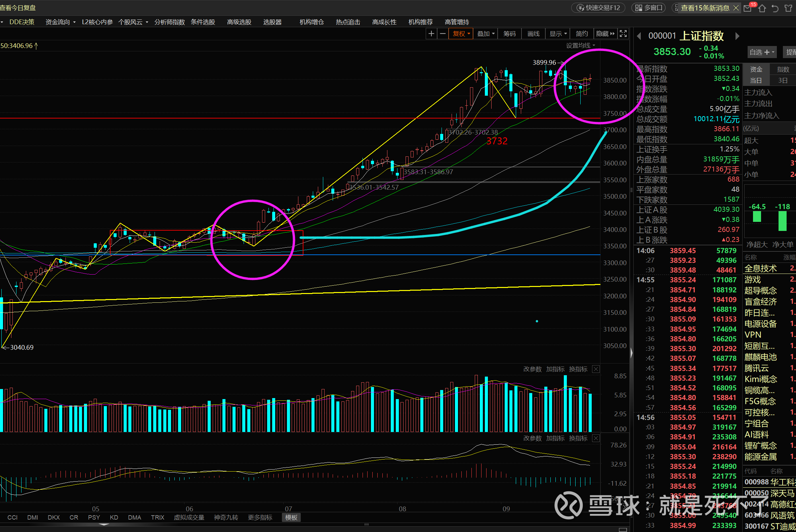Toggle 简约 simple chart mode
This screenshot has width=796, height=532.
pyautogui.click(x=582, y=34)
